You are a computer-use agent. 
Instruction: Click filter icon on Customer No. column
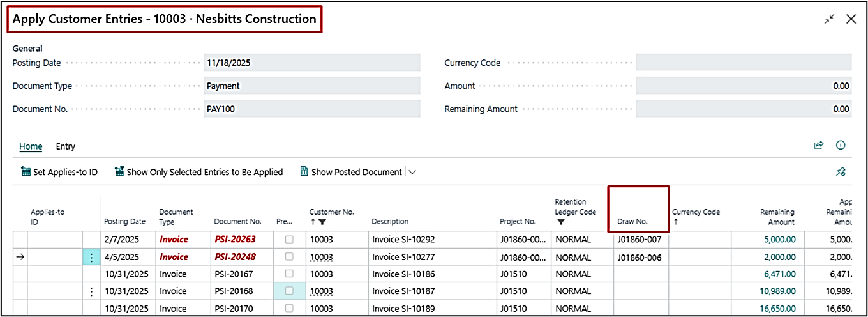[x=322, y=222]
